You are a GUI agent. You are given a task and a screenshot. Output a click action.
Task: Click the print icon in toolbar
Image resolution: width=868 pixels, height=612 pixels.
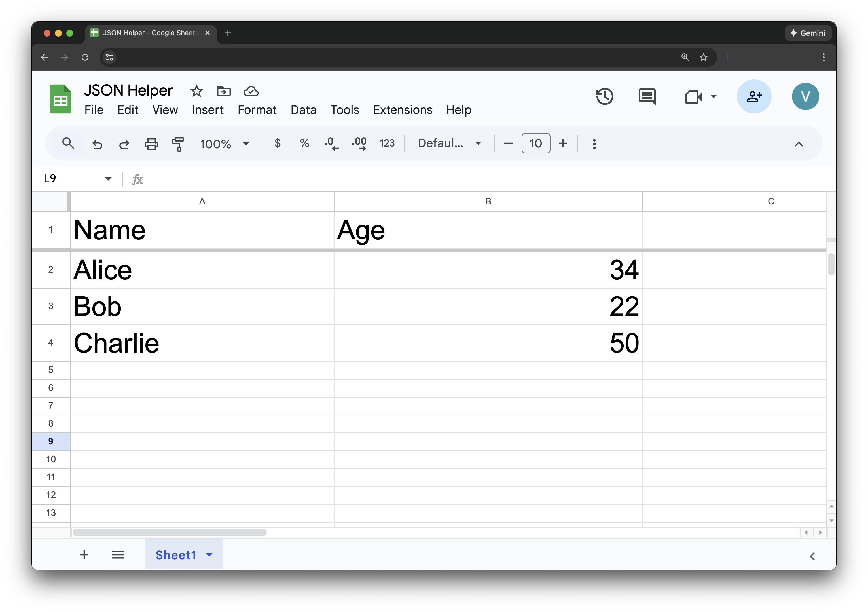[151, 144]
